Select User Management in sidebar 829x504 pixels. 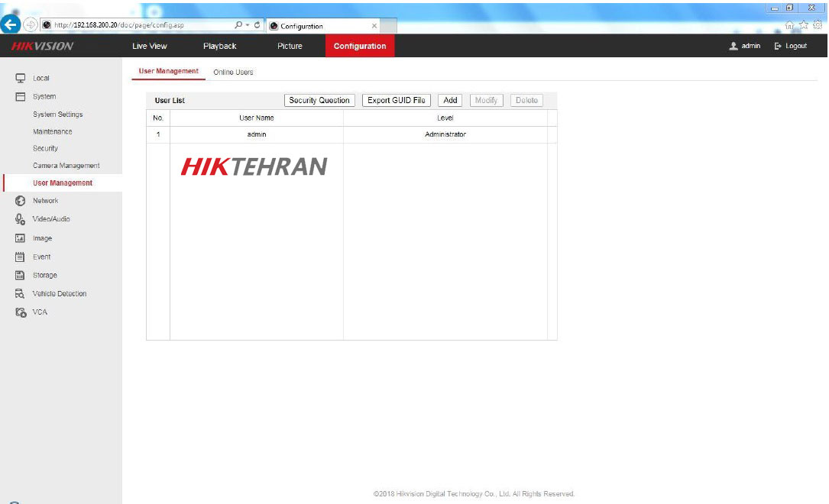[x=63, y=183]
